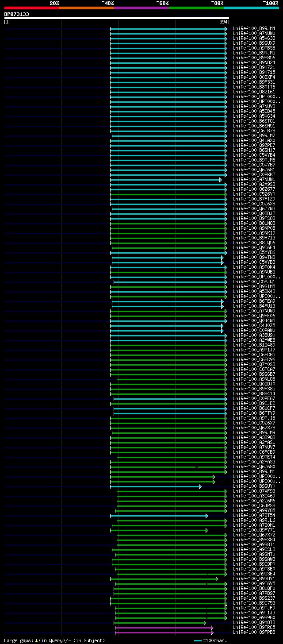The image size is (283, 644).
Task: Select label UniRef100_Q4LAX0
Action: tap(254, 140)
